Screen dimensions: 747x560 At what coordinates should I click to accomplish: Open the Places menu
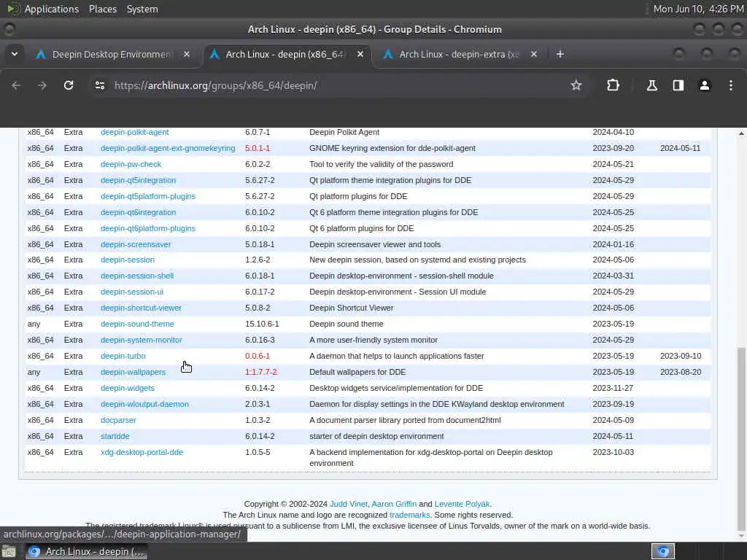pos(102,9)
